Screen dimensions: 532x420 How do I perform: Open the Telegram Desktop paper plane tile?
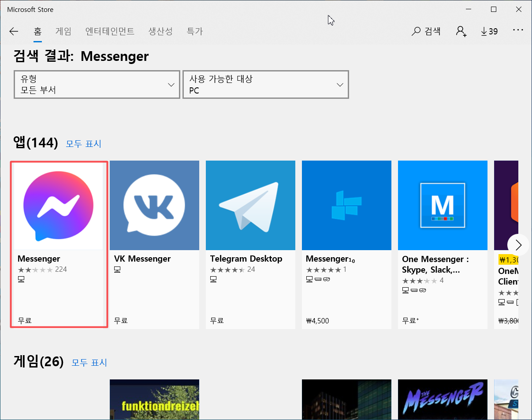[x=250, y=205]
